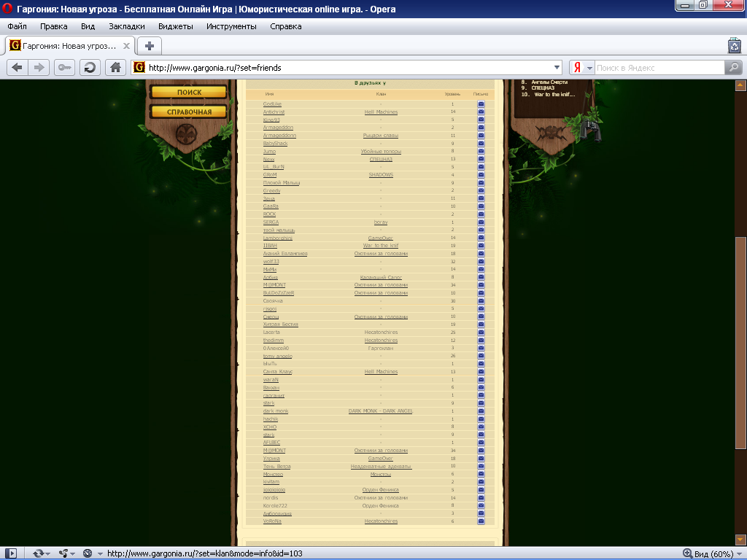This screenshot has width=747, height=560.
Task: Open the Файл menu
Action: click(x=18, y=26)
